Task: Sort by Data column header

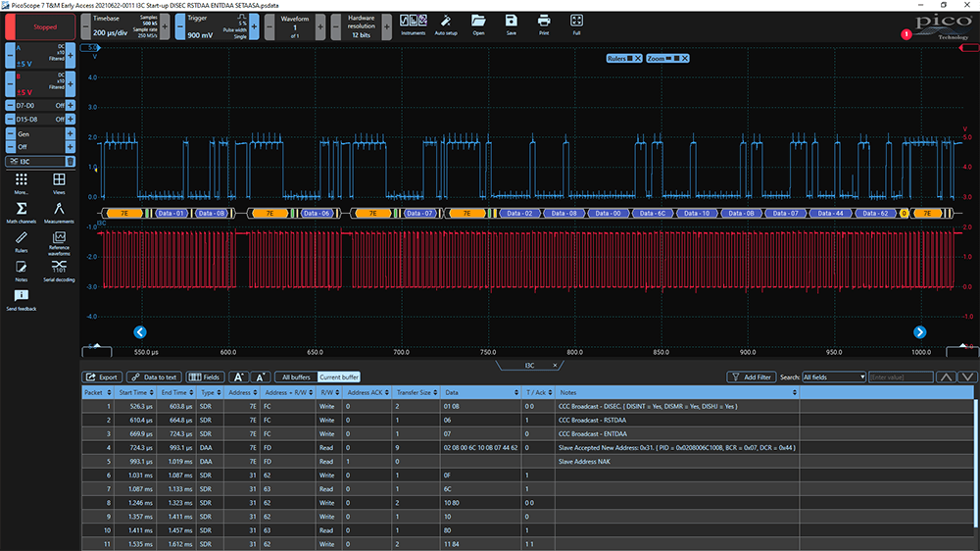Action: click(x=481, y=393)
